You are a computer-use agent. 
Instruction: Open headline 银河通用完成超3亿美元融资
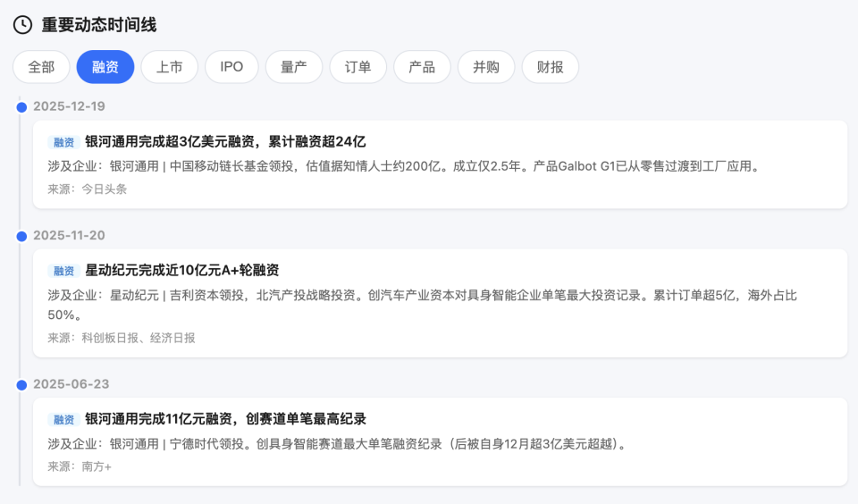tap(225, 142)
